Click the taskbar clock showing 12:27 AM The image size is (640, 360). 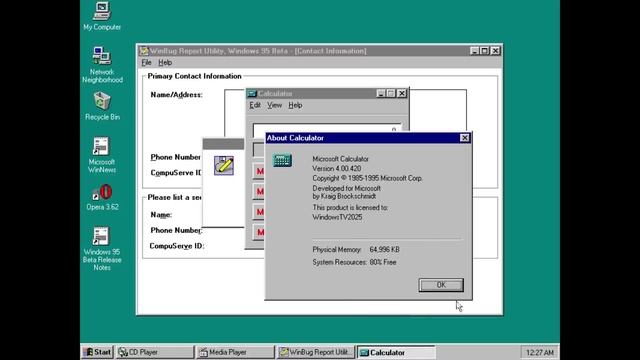[539, 352]
